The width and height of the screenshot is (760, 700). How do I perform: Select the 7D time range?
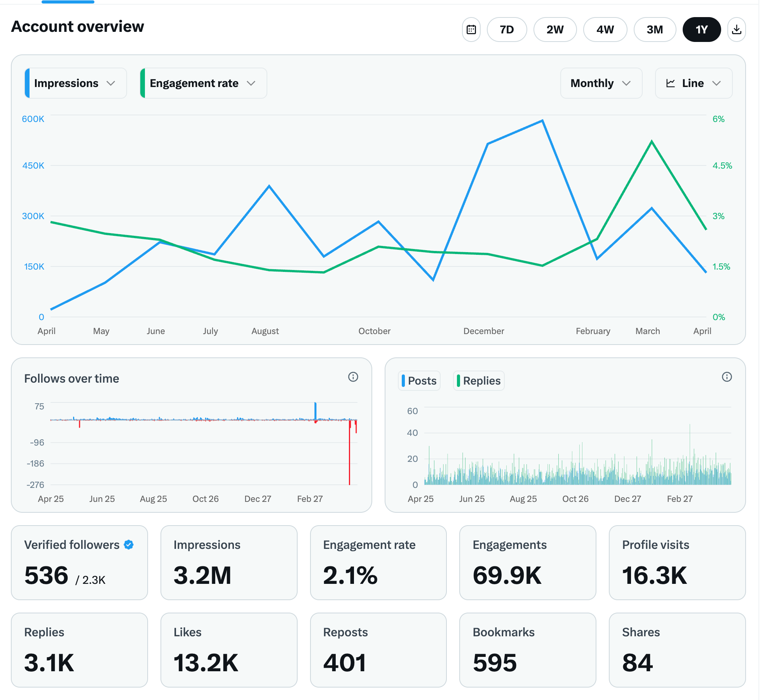[x=507, y=30]
